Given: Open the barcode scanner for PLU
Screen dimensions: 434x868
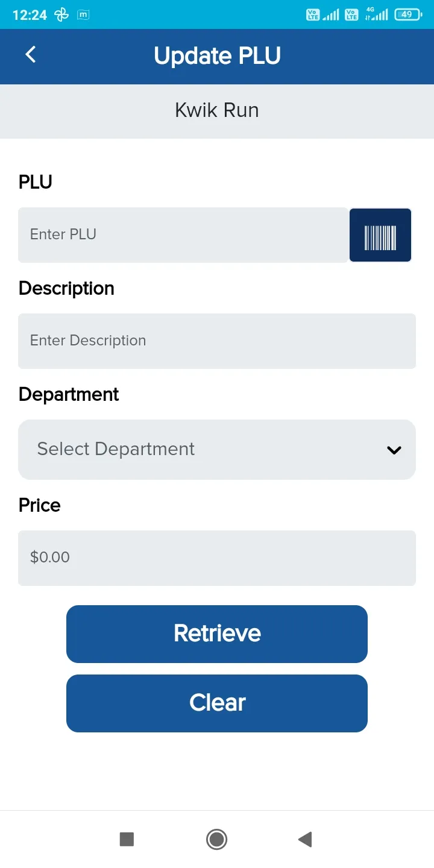Looking at the screenshot, I should [x=380, y=235].
